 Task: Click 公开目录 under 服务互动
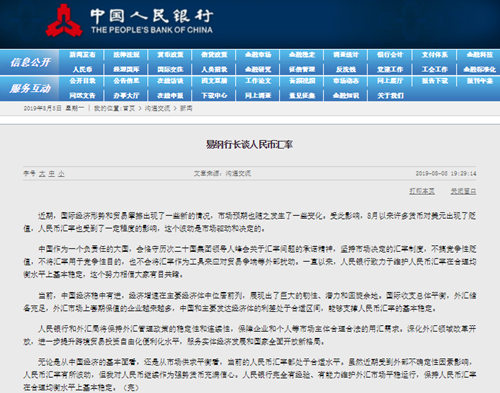pyautogui.click(x=82, y=81)
